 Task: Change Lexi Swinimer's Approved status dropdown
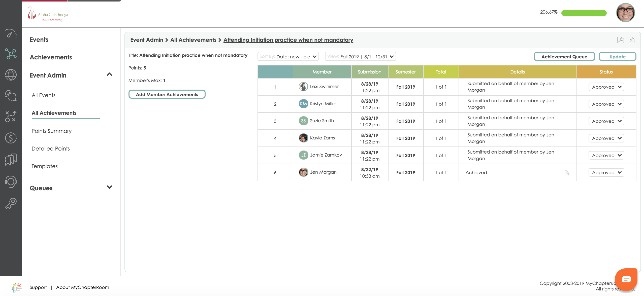click(606, 87)
